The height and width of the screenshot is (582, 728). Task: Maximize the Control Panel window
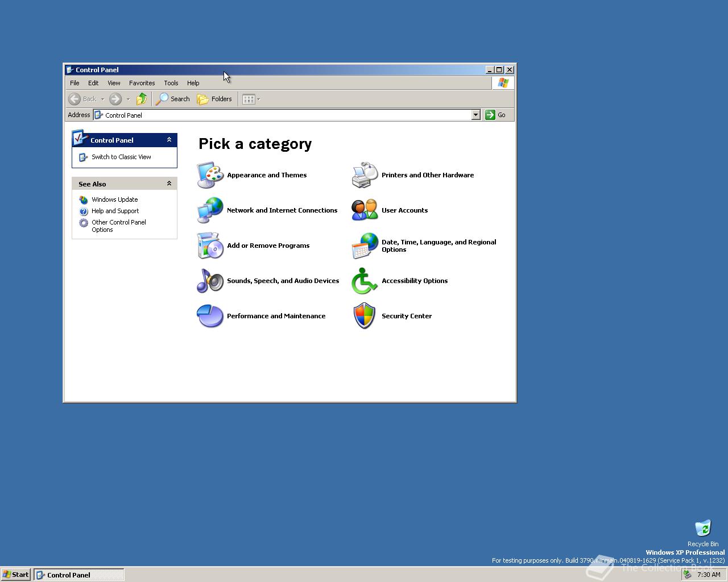(x=499, y=70)
